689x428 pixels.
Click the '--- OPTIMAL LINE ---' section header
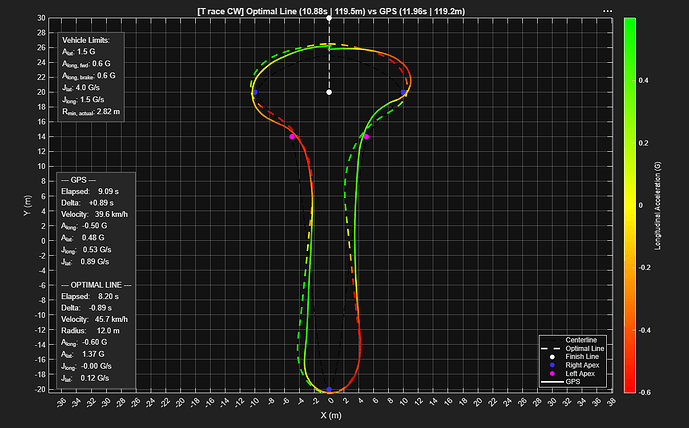coord(96,285)
